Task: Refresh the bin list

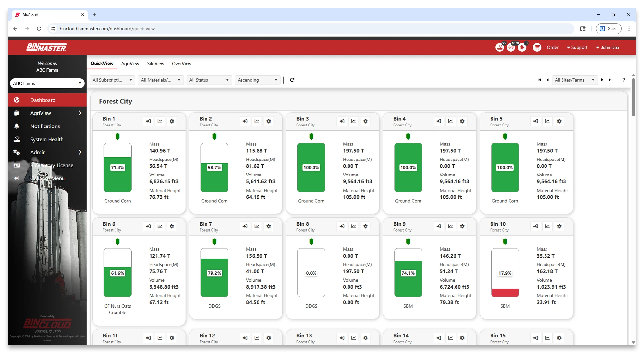Action: [292, 80]
